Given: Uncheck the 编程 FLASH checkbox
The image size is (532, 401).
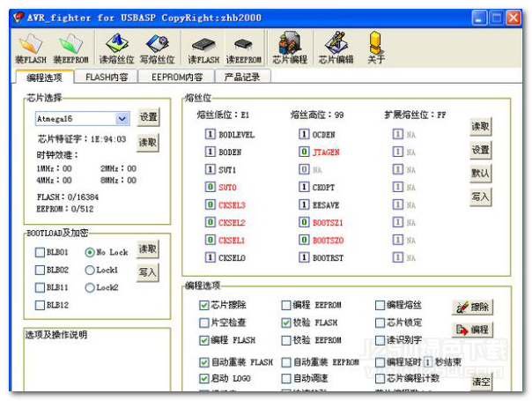Looking at the screenshot, I should (x=204, y=340).
